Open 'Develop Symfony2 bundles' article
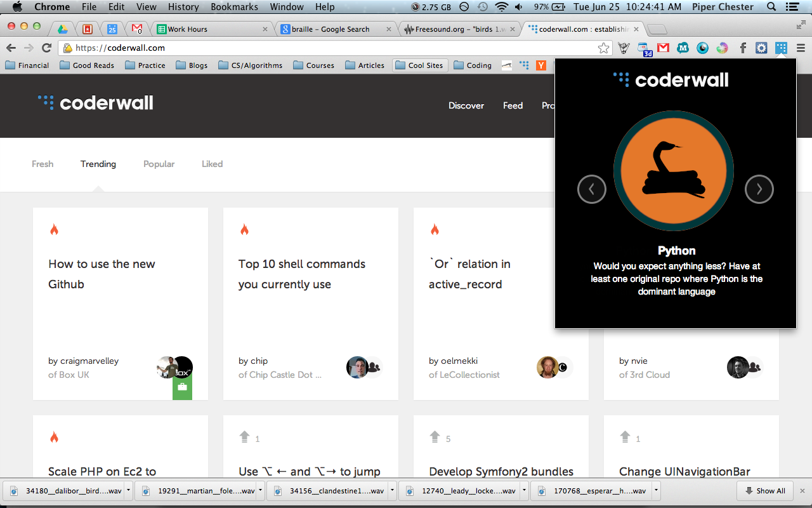Viewport: 812px width, 508px height. [501, 472]
